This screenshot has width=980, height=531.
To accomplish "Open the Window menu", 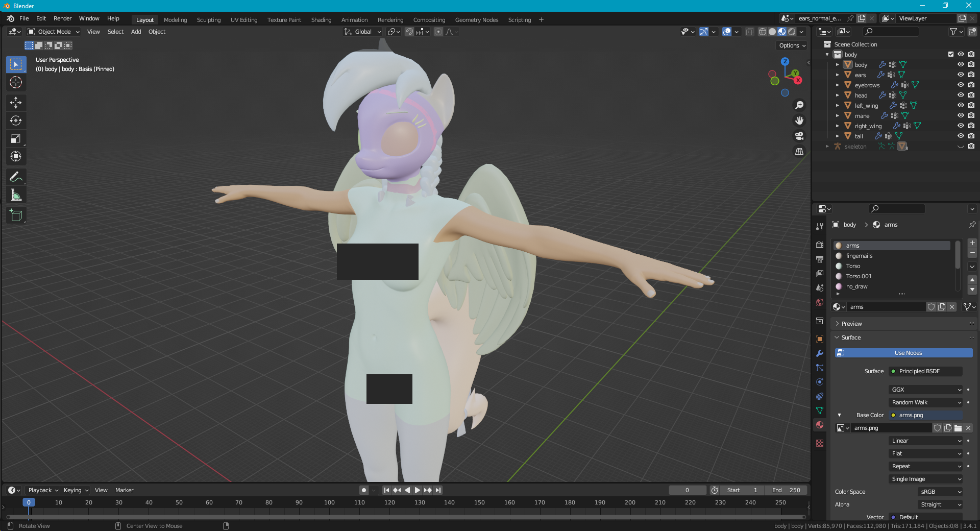I will tap(89, 18).
